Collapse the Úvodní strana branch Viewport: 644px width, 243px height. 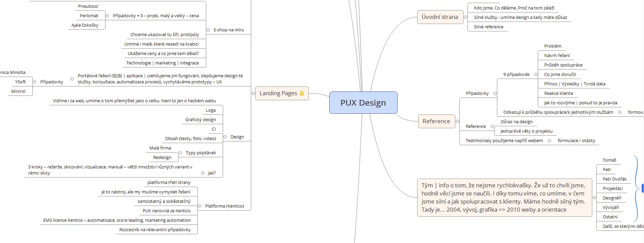coord(466,17)
